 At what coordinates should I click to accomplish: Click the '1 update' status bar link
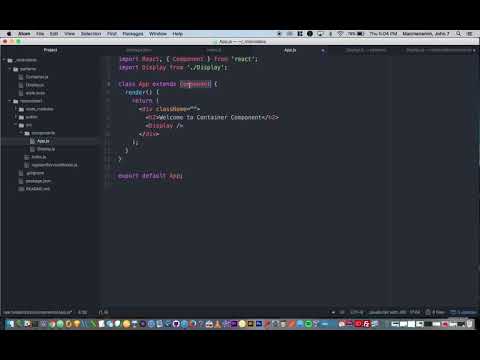464,312
